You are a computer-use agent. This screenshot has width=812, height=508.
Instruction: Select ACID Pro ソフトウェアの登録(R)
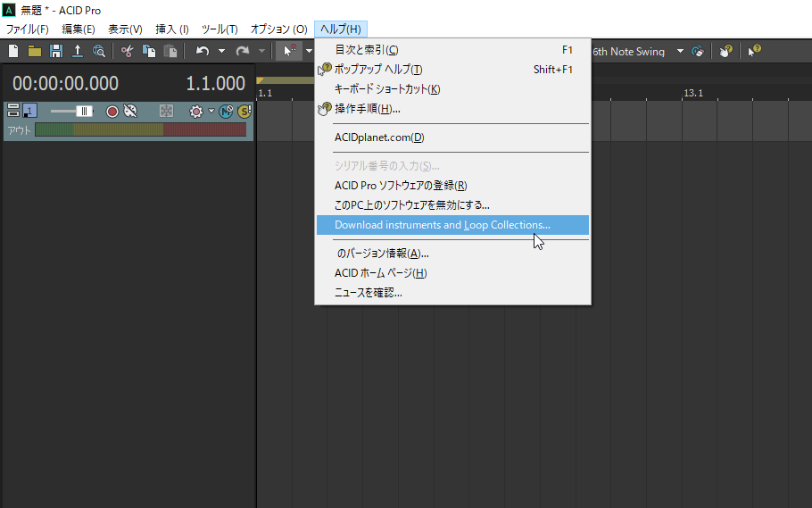pyautogui.click(x=452, y=186)
